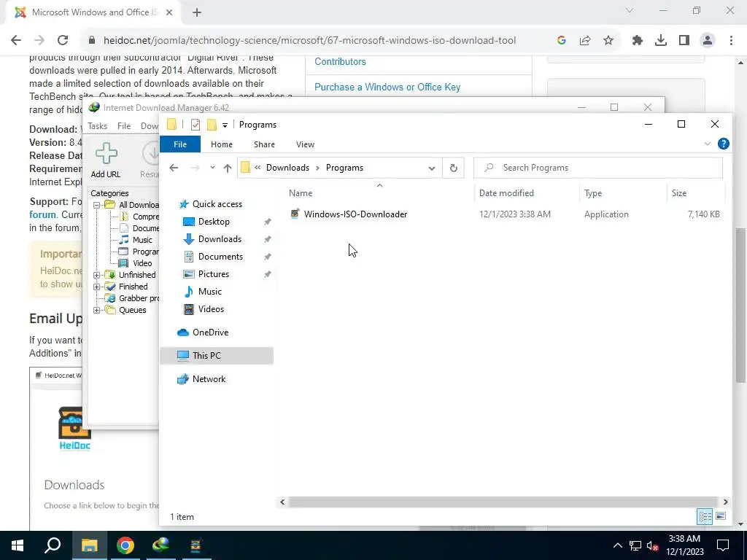The width and height of the screenshot is (747, 560).
Task: Open Chrome from the taskbar
Action: 125,545
